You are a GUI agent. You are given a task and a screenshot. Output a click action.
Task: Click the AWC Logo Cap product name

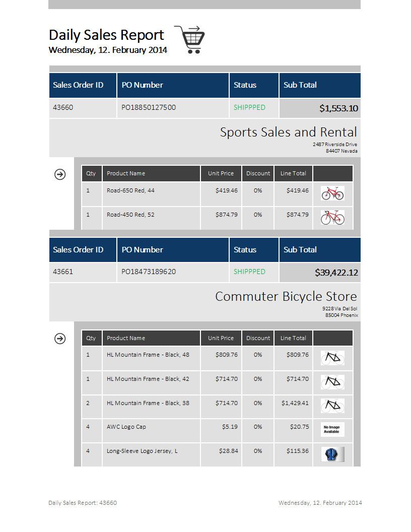(x=126, y=427)
